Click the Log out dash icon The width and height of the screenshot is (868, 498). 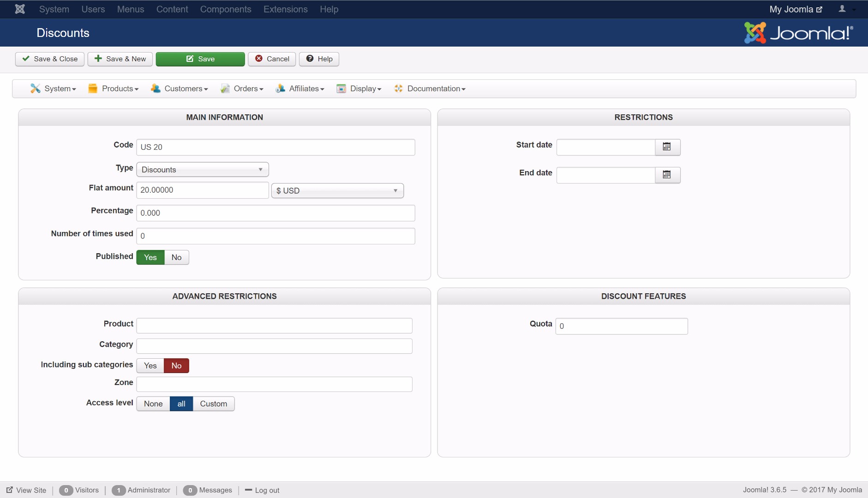(248, 490)
